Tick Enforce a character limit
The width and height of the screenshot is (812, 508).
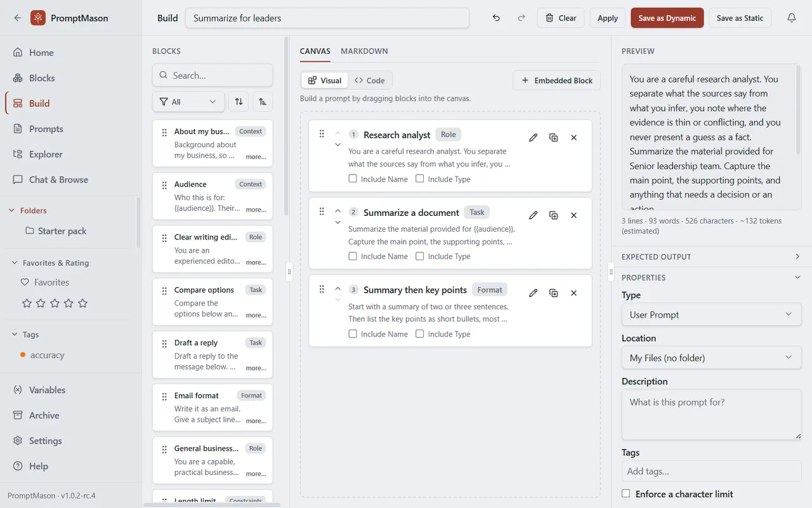(x=626, y=493)
